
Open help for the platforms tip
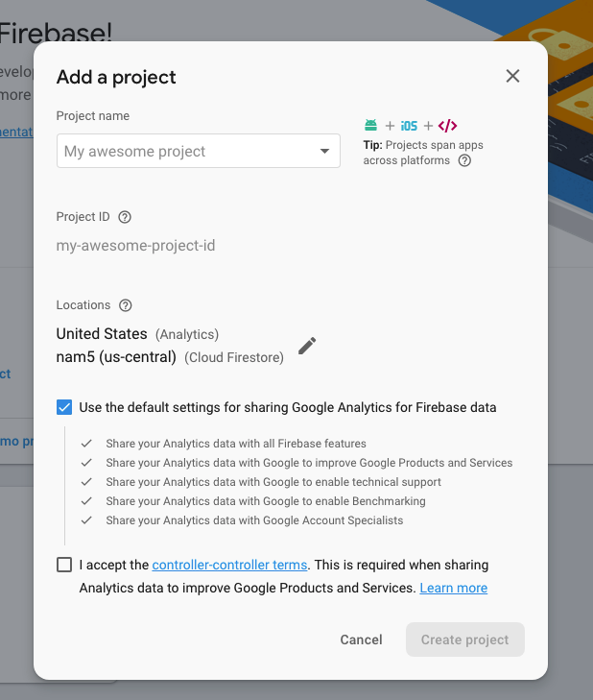(x=464, y=160)
